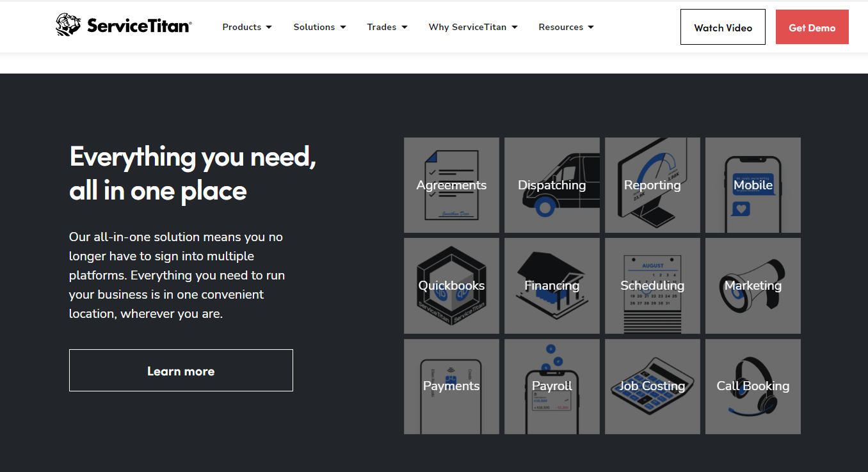This screenshot has width=868, height=472.
Task: Click the Watch Video button
Action: [x=723, y=27]
